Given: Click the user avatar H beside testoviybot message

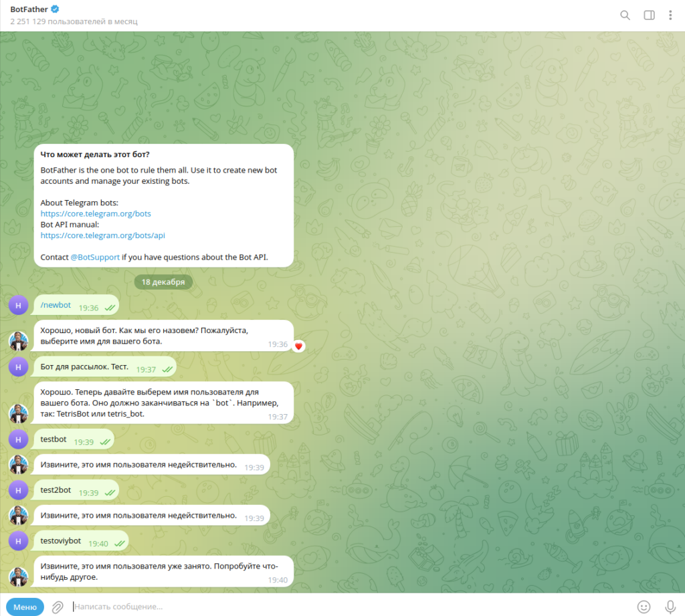Looking at the screenshot, I should (18, 541).
